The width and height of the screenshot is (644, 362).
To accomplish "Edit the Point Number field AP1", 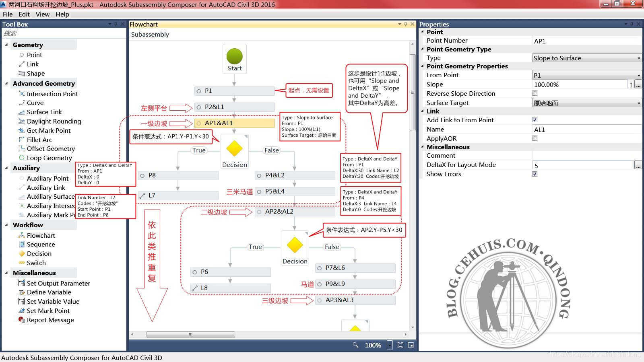I will pos(587,41).
